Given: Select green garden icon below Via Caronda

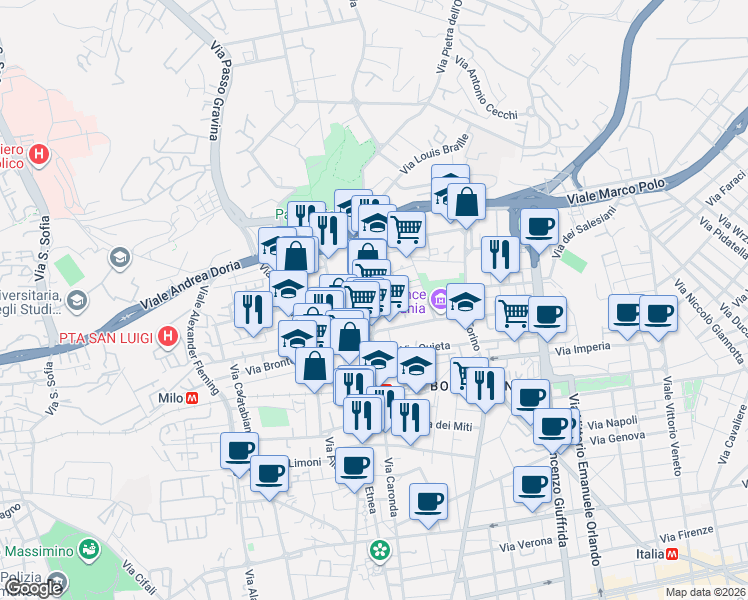Looking at the screenshot, I should pos(380,550).
